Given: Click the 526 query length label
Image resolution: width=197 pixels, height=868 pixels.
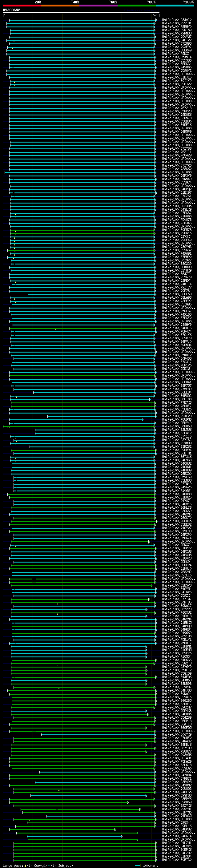Looking at the screenshot, I should (155, 15).
